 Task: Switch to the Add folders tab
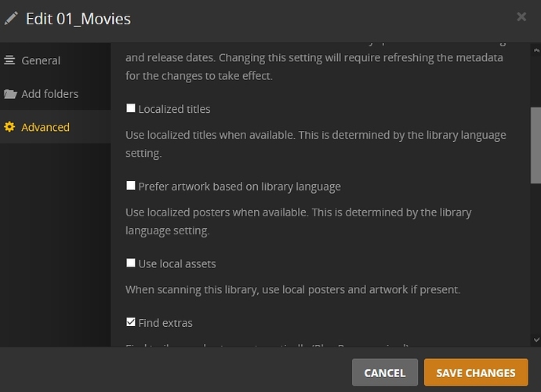click(x=55, y=94)
